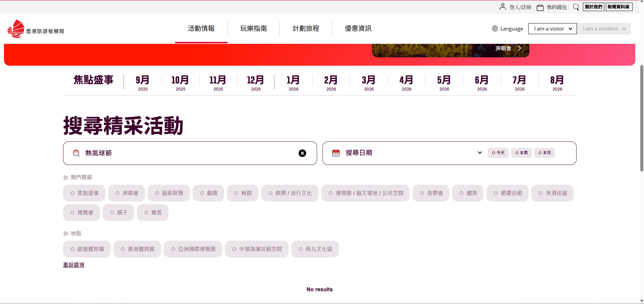This screenshot has height=304, width=644.
Task: Click the calendar icon in date search
Action: click(336, 153)
